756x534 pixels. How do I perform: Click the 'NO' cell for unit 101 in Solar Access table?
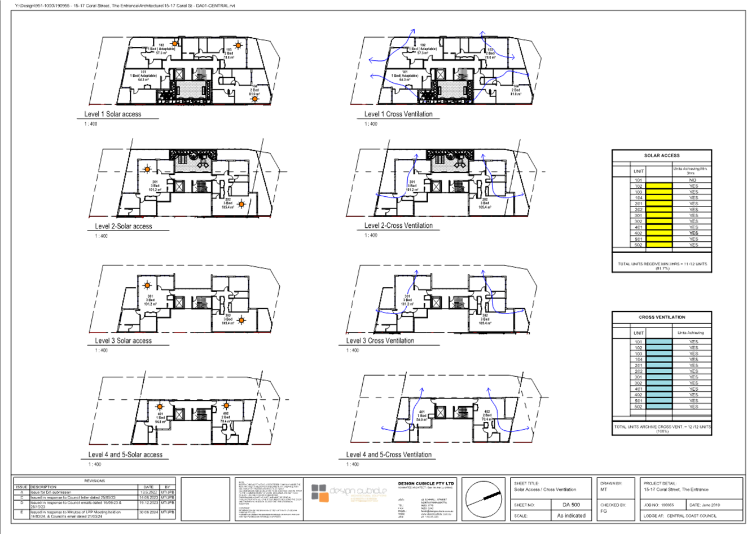pyautogui.click(x=692, y=180)
